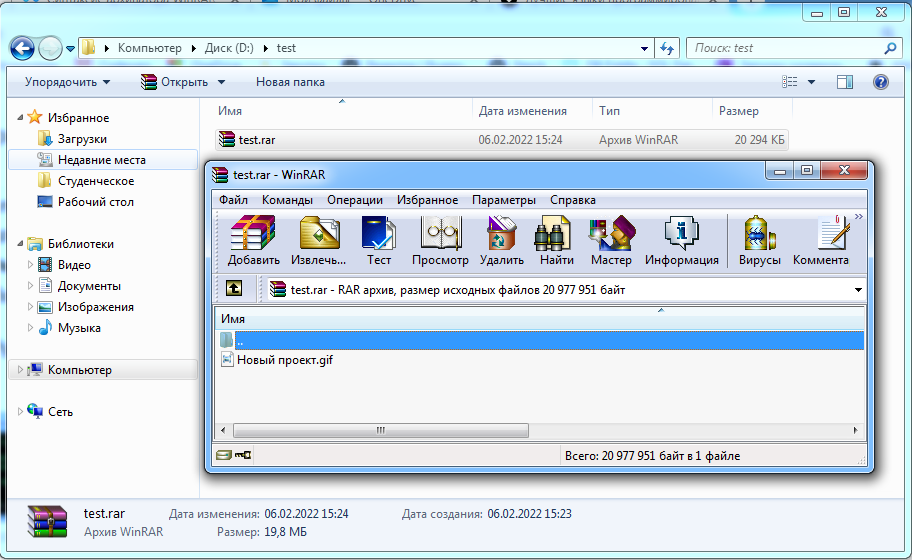Open the Избранное menu in WinRAR
The image size is (912, 560).
pyautogui.click(x=428, y=200)
